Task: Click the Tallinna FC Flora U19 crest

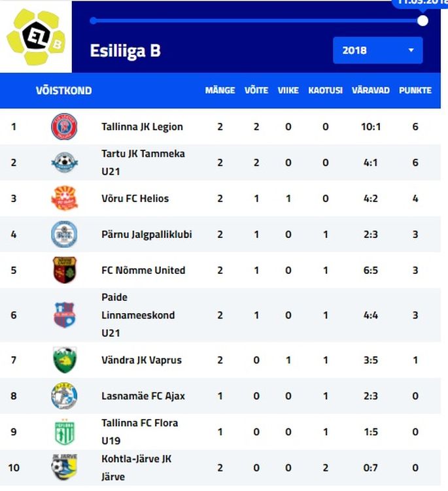Action: 65,432
